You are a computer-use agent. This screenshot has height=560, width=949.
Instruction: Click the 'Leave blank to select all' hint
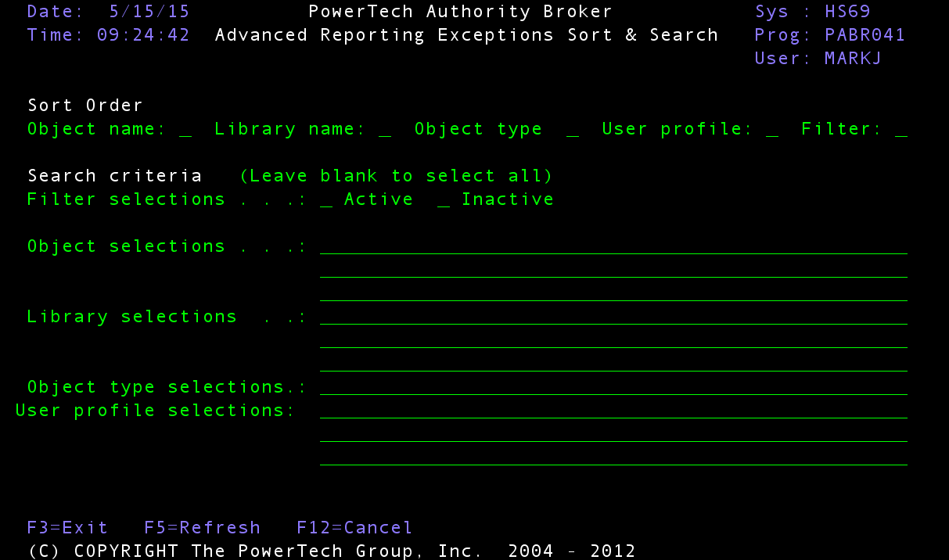396,176
